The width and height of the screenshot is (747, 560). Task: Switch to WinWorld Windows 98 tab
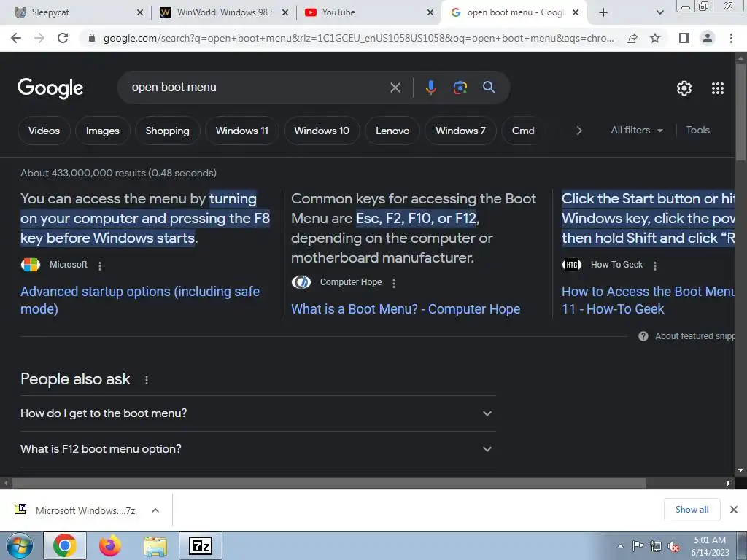click(224, 12)
